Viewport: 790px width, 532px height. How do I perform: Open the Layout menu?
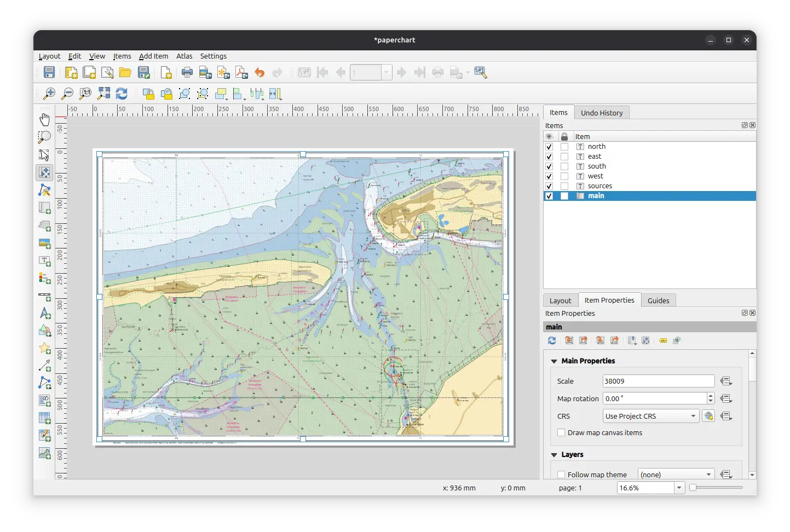click(x=49, y=56)
